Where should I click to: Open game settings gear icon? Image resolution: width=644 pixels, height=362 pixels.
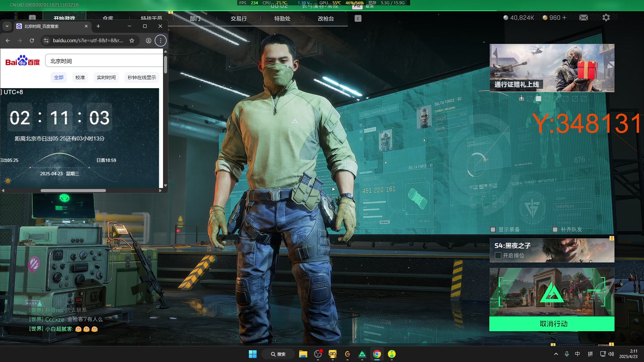[x=606, y=17]
